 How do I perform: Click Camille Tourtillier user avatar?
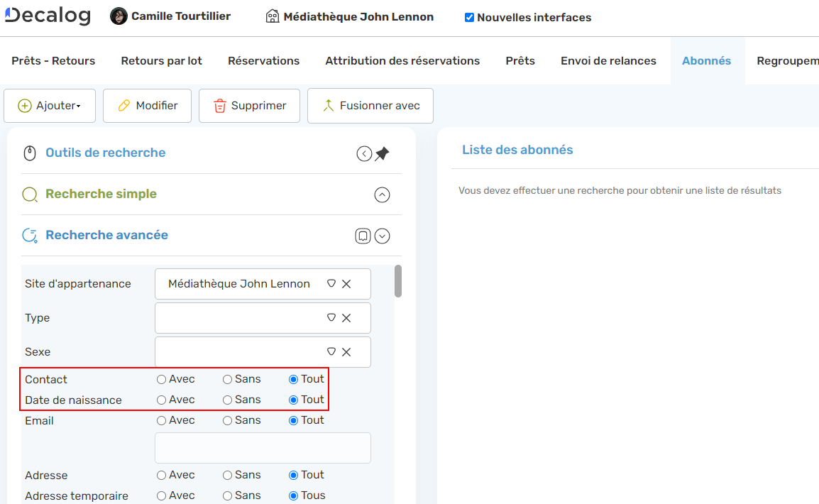[119, 16]
